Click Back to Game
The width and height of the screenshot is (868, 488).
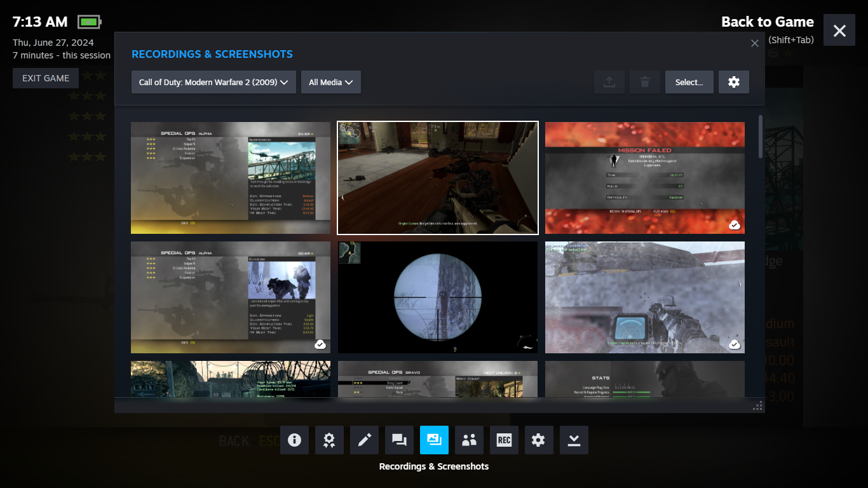pos(768,22)
